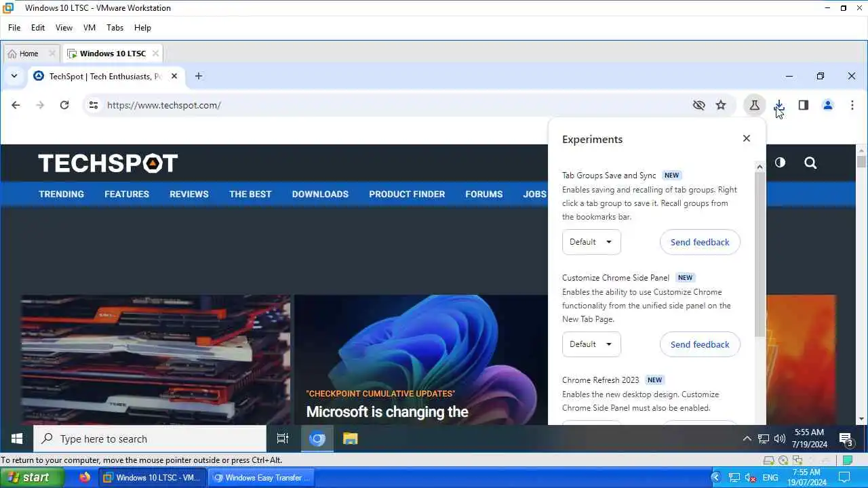
Task: View site information icon in address bar
Action: click(94, 105)
